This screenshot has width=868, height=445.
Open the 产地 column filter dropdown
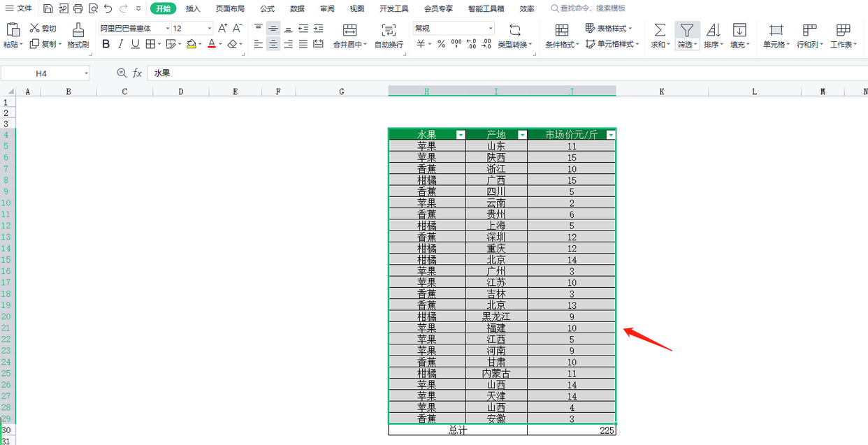click(x=522, y=135)
